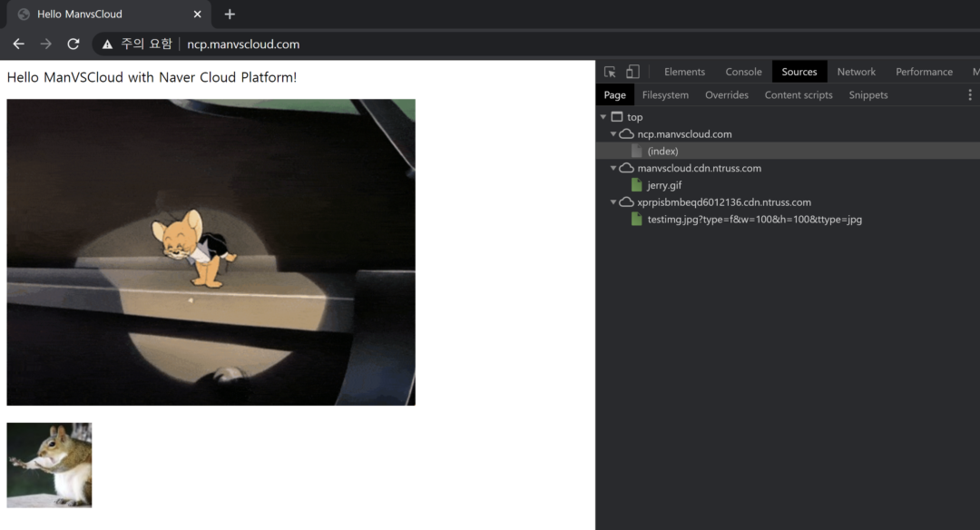The image size is (980, 530).
Task: Open a new browser tab
Action: pos(230,15)
